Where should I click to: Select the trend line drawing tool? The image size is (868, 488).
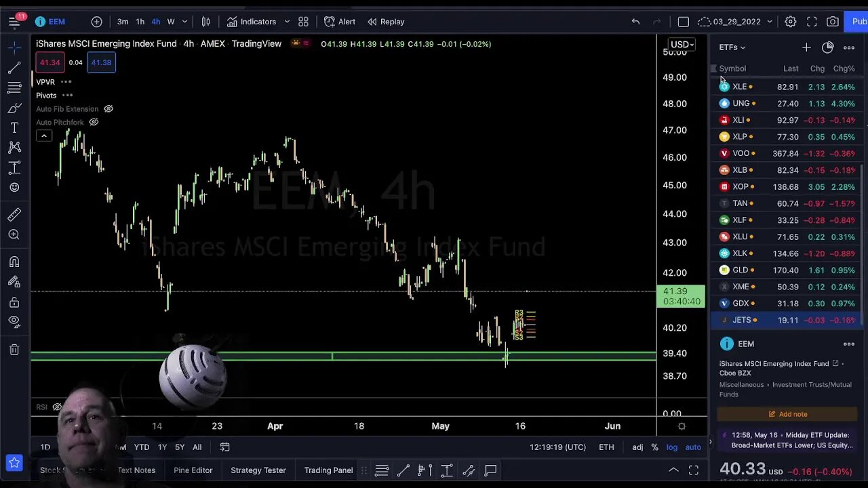tap(14, 68)
